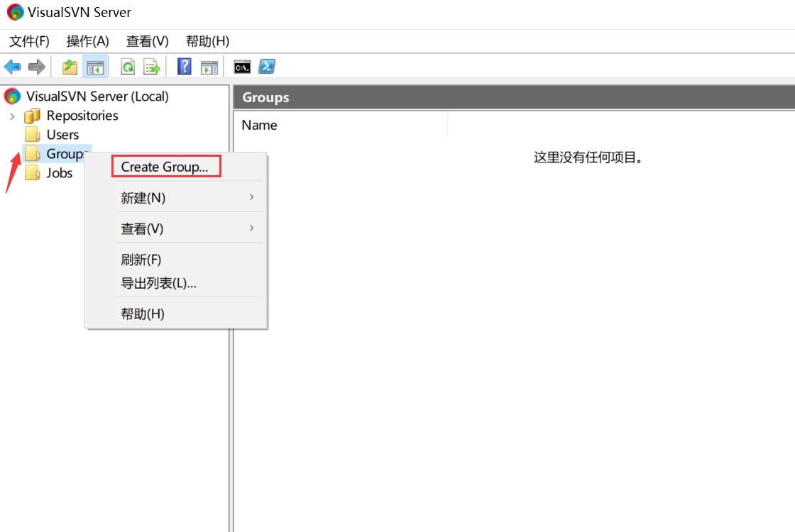Select the Repositories tree item

(x=82, y=116)
